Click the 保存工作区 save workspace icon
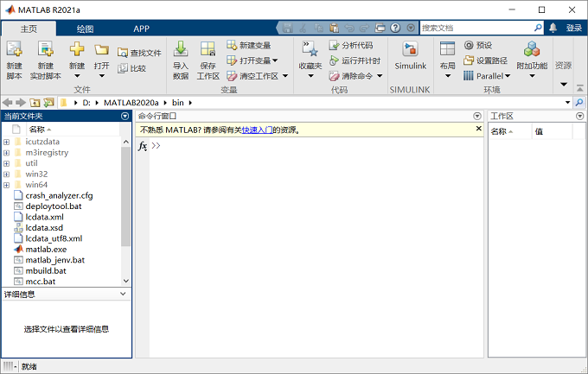The width and height of the screenshot is (588, 374). point(208,49)
